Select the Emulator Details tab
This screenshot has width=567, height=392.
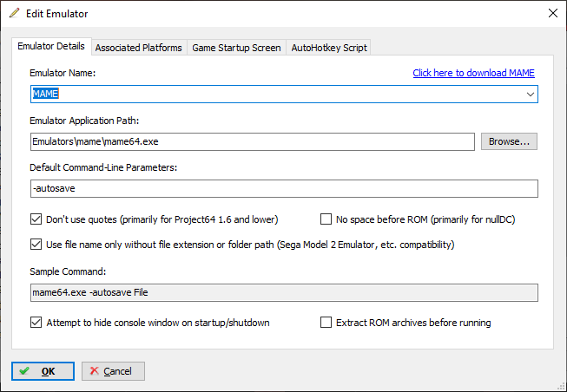pyautogui.click(x=51, y=46)
